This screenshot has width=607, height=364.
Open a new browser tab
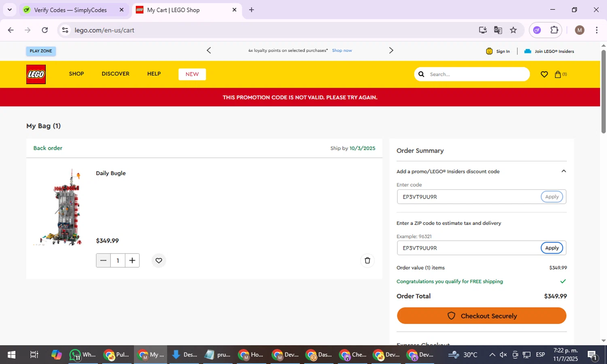(252, 10)
